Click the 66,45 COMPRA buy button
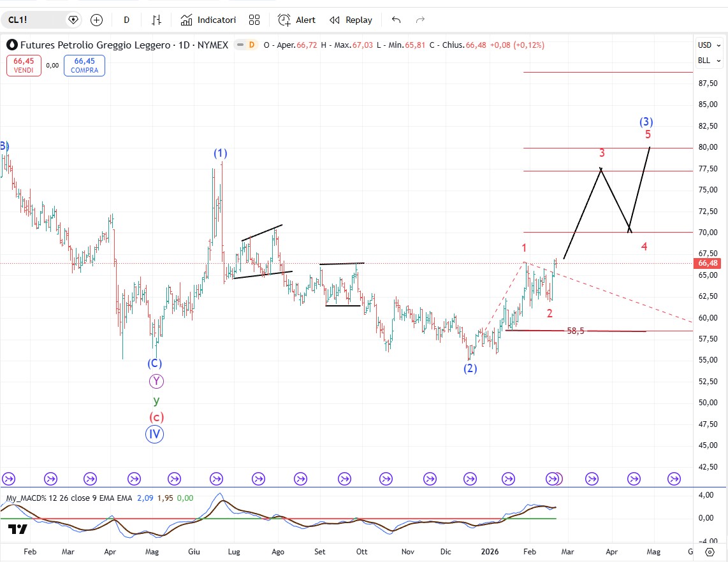The height and width of the screenshot is (562, 728). [x=84, y=66]
